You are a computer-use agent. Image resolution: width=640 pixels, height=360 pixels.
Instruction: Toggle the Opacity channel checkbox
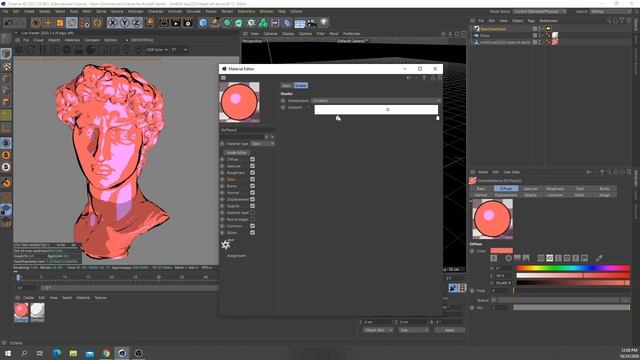point(252,206)
